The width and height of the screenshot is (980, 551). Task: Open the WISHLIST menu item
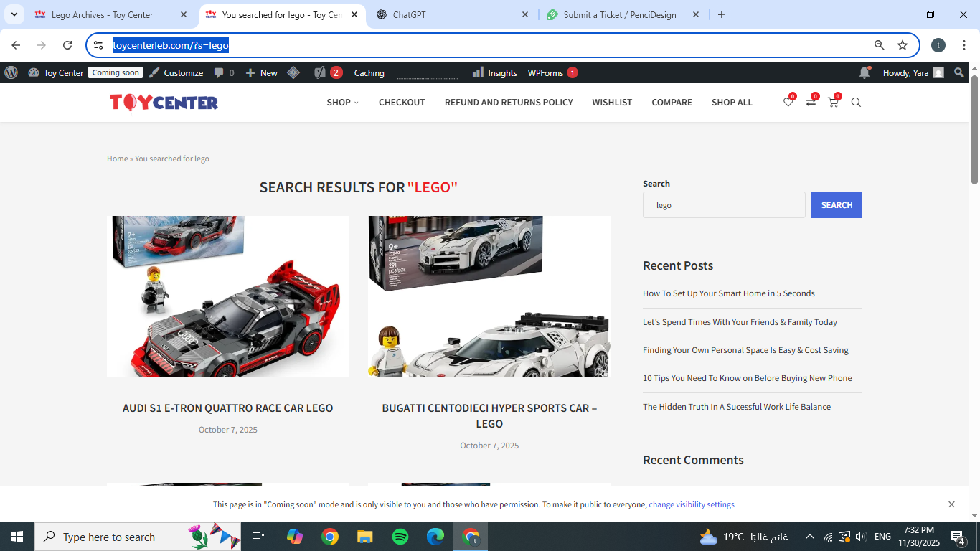coord(612,103)
